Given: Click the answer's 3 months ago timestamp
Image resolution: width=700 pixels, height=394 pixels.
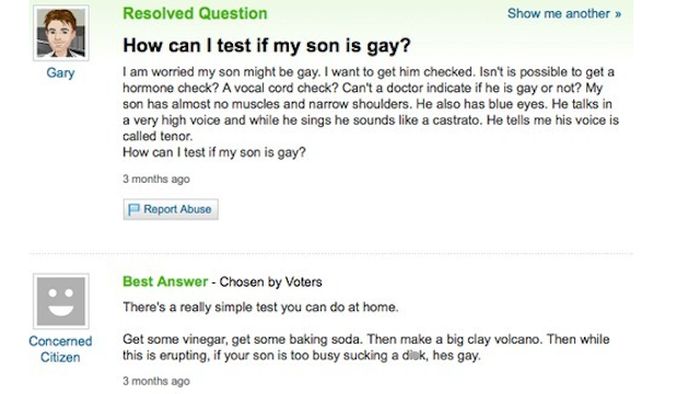Looking at the screenshot, I should click(156, 381).
